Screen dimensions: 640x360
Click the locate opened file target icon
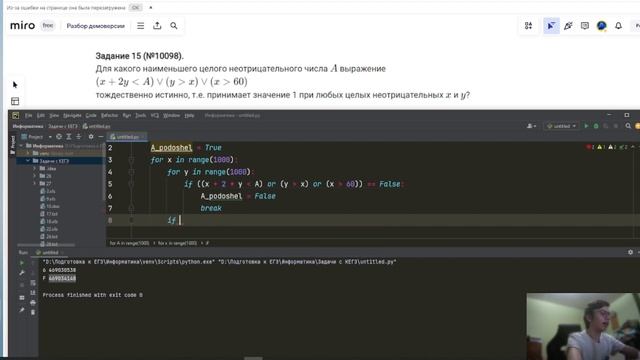click(59, 137)
